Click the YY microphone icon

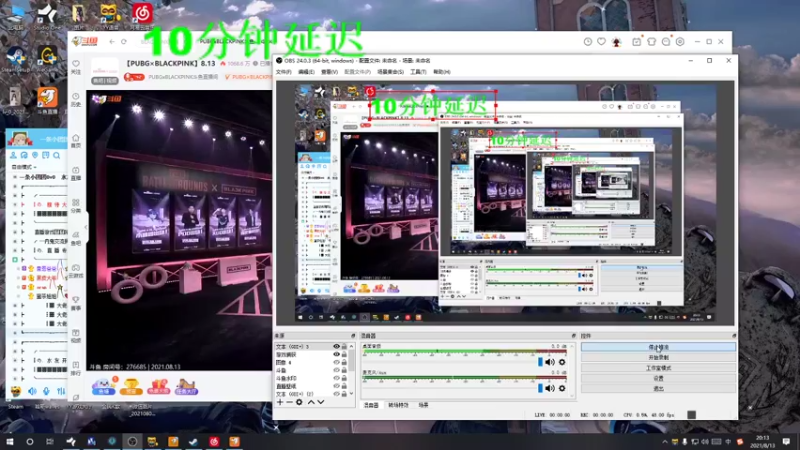pos(46,391)
